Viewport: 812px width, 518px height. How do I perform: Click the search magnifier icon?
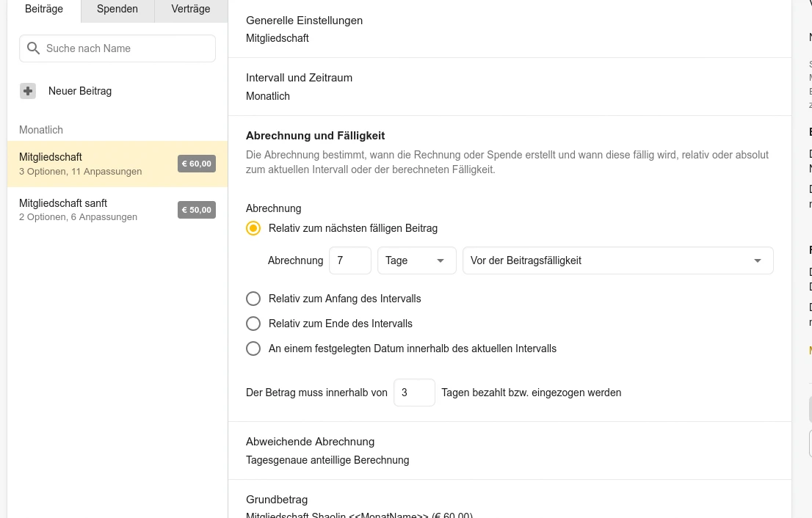33,48
